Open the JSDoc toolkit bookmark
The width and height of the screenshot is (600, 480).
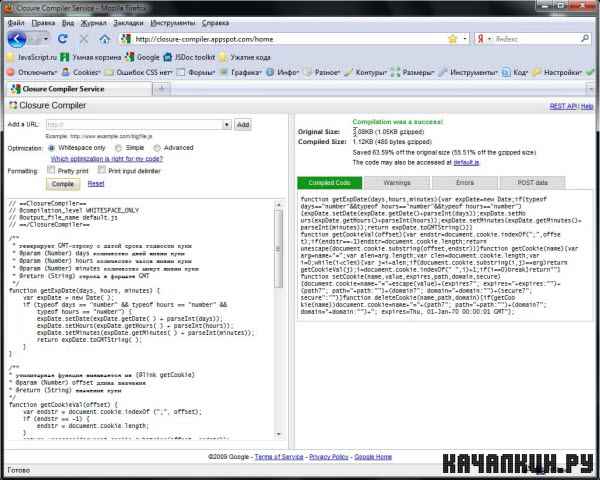point(189,57)
